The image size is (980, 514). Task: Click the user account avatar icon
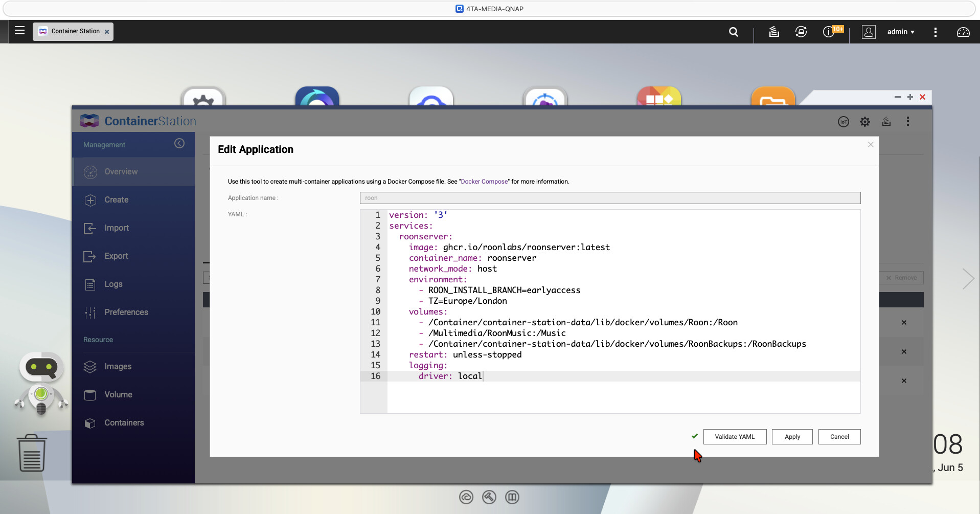point(869,32)
